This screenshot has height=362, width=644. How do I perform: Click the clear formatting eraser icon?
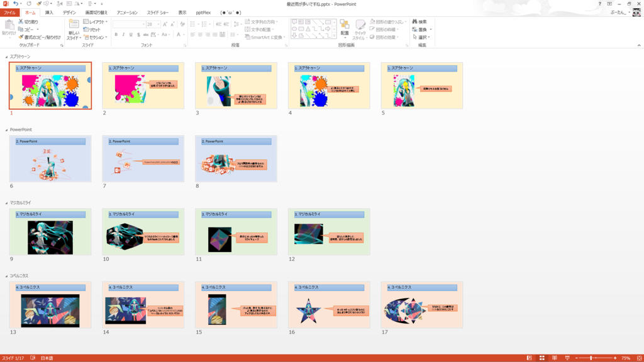(182, 25)
